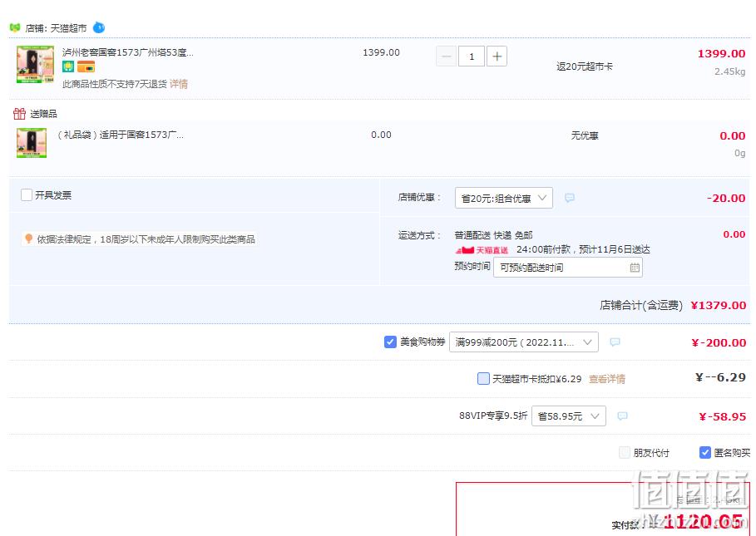Click the 88VIP专享9.5折 label

(492, 416)
